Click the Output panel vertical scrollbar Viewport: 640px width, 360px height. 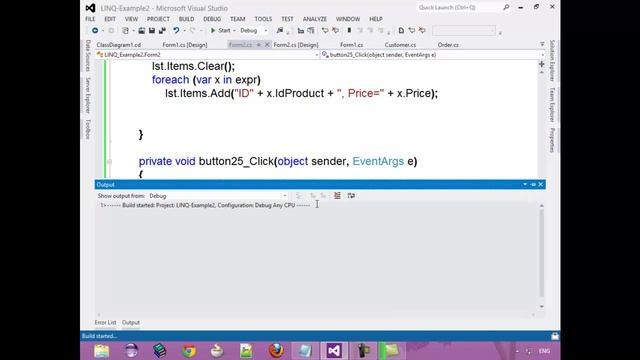542,253
